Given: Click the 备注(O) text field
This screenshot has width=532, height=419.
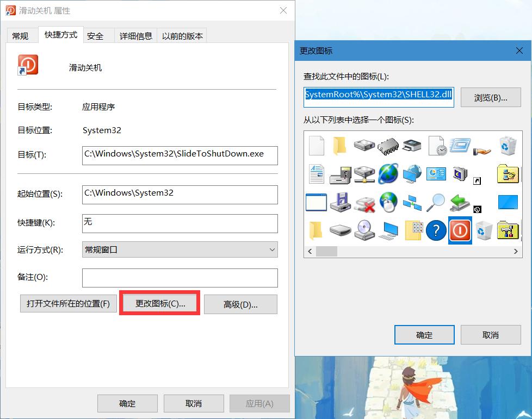Looking at the screenshot, I should pyautogui.click(x=180, y=278).
